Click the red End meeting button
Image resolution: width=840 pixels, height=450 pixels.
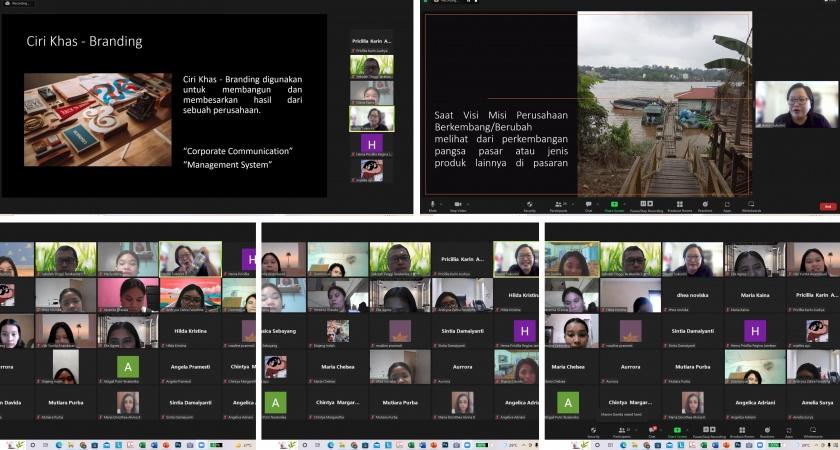tap(827, 206)
